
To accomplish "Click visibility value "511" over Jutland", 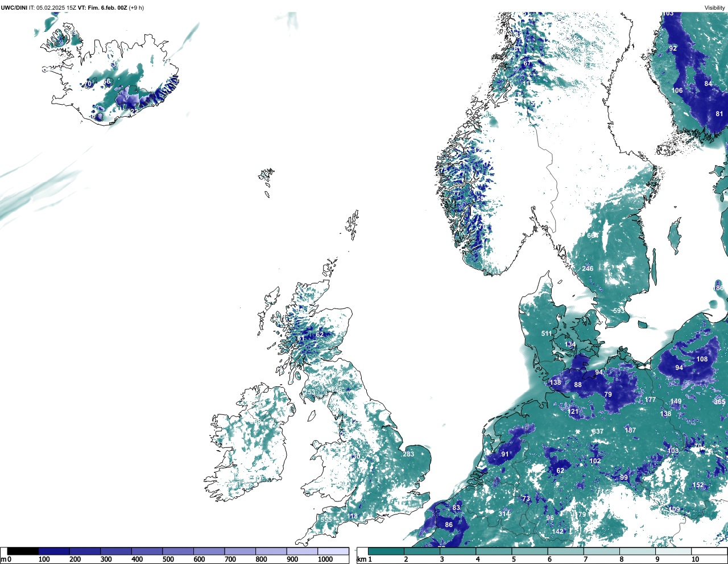I will pyautogui.click(x=547, y=334).
